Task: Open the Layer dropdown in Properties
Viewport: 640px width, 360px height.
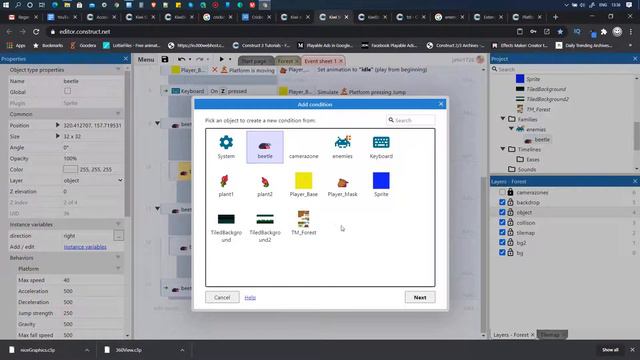Action: [x=93, y=180]
